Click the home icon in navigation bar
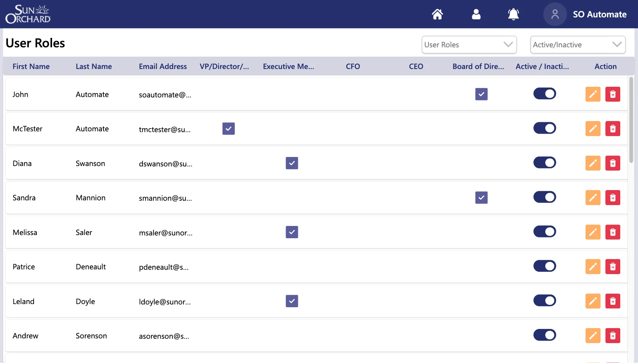Screen dimensions: 638x364 [x=437, y=14]
